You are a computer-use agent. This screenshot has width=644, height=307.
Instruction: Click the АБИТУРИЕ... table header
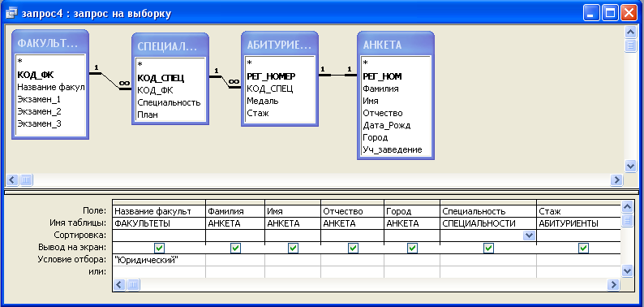coord(280,45)
